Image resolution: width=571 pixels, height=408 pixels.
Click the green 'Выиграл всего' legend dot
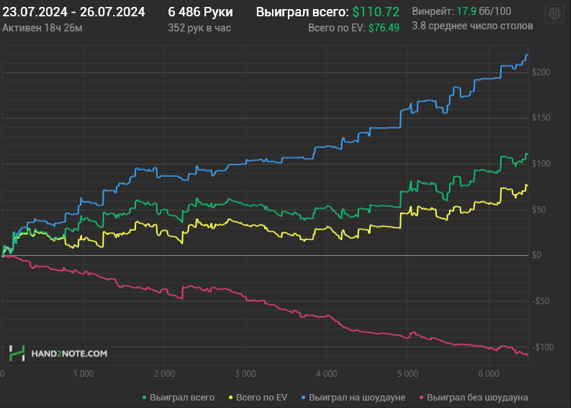click(x=144, y=397)
